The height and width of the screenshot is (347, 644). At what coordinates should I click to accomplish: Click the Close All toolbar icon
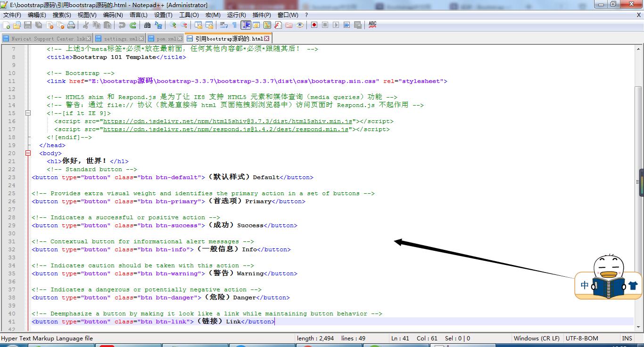(60, 25)
